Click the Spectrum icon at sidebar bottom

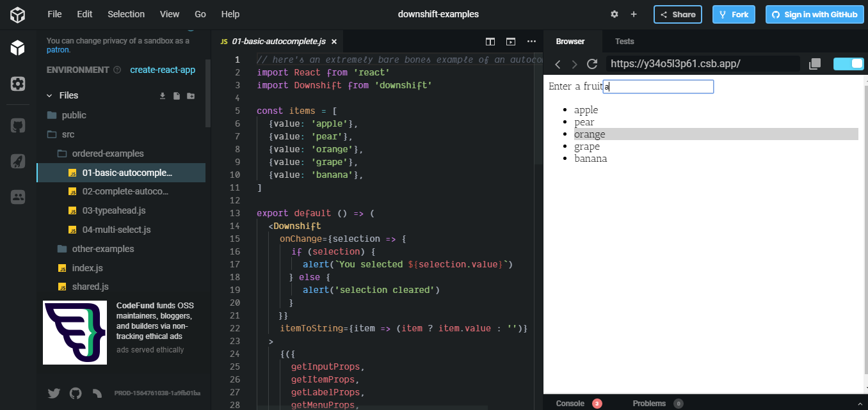(x=97, y=393)
